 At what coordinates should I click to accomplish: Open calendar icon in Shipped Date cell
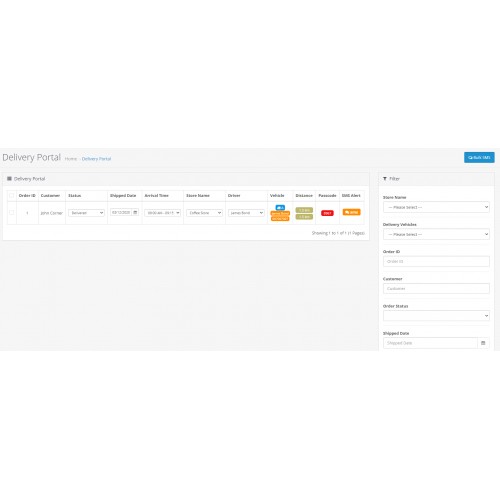135,212
